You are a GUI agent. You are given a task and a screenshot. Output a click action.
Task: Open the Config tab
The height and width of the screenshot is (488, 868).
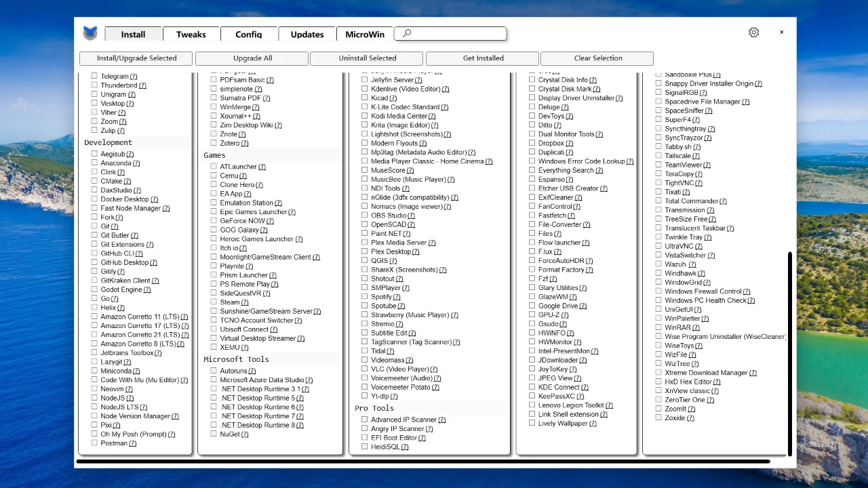click(x=249, y=35)
